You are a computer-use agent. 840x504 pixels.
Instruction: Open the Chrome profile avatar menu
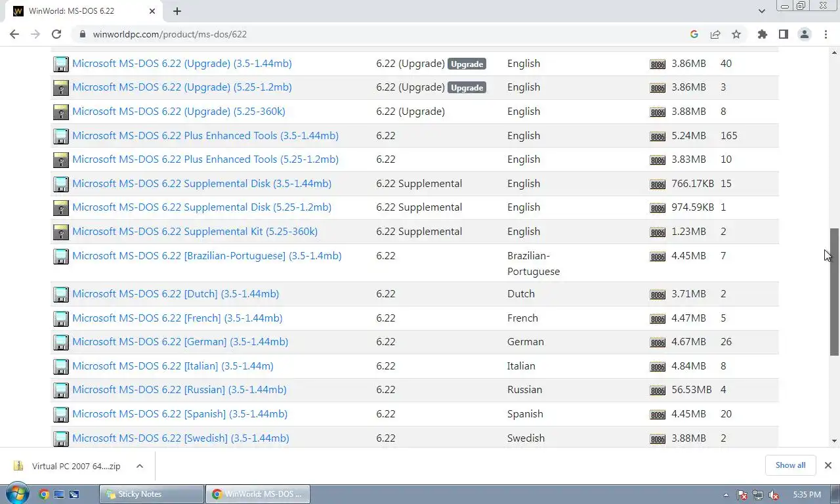tap(804, 34)
